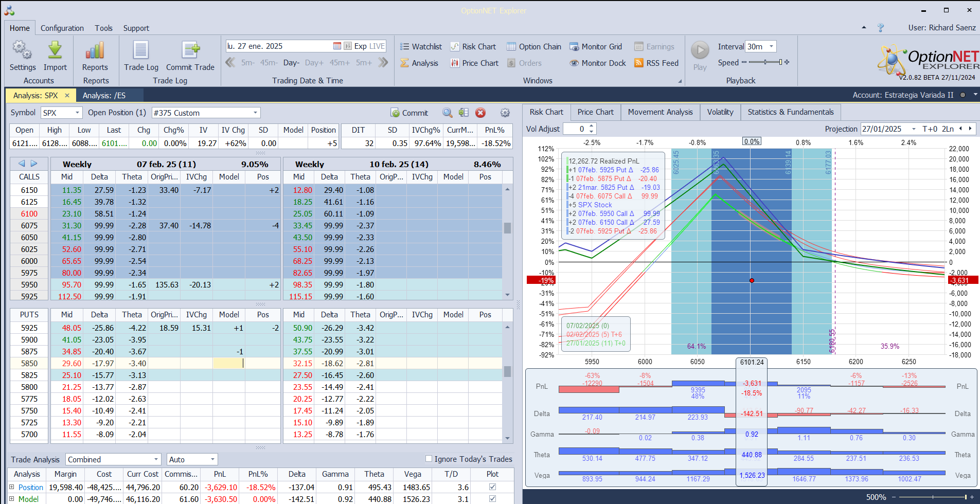Open the Interval 30m dropdown
The image size is (980, 504).
tap(771, 47)
